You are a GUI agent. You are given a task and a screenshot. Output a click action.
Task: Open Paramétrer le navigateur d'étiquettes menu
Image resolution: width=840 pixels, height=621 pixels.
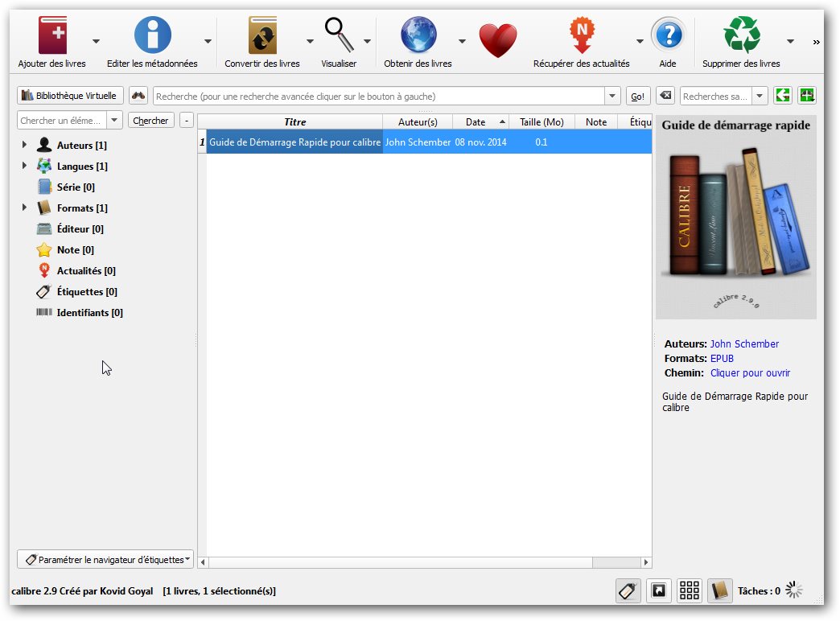click(x=105, y=559)
